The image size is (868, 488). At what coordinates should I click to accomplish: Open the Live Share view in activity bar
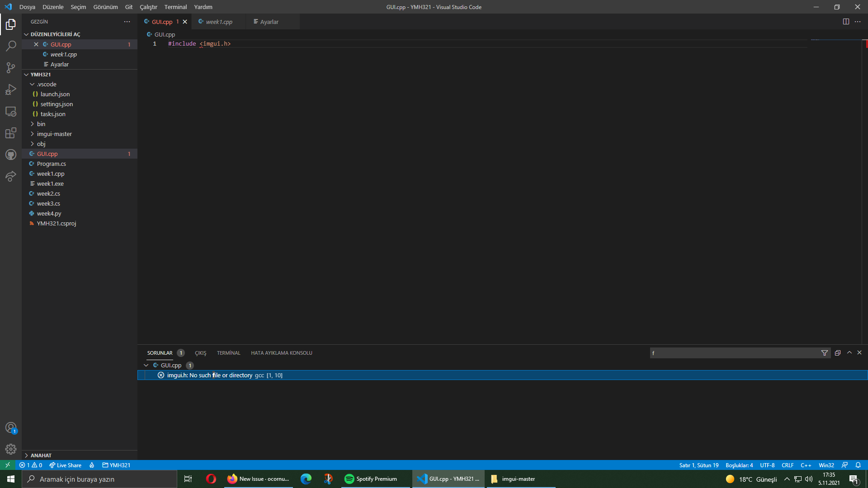11,176
